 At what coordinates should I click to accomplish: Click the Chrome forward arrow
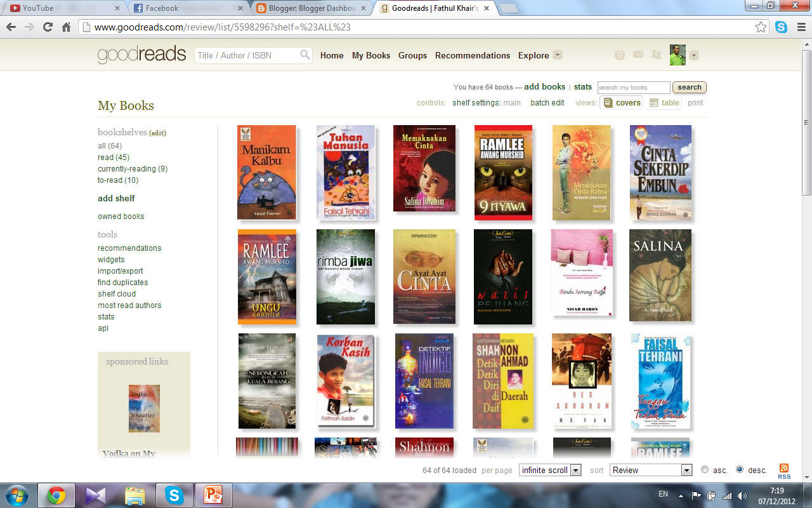point(29,27)
